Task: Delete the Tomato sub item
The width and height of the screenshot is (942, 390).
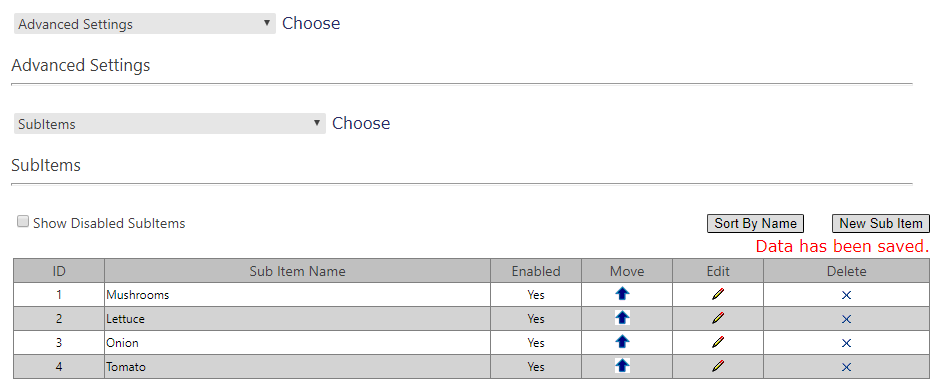Action: [x=846, y=367]
